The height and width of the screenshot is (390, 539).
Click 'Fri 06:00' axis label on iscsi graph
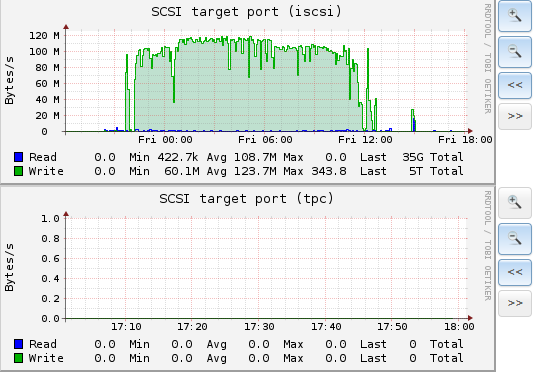coord(265,140)
